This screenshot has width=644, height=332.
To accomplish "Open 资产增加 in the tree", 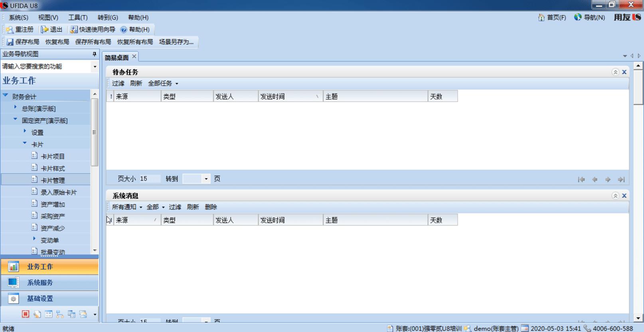I will (53, 204).
